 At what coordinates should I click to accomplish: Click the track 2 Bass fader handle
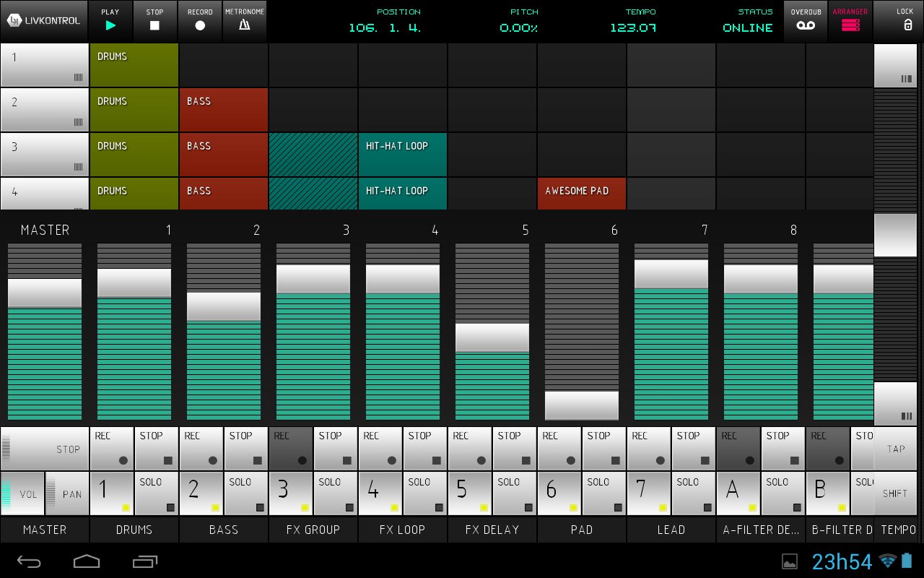click(x=224, y=306)
